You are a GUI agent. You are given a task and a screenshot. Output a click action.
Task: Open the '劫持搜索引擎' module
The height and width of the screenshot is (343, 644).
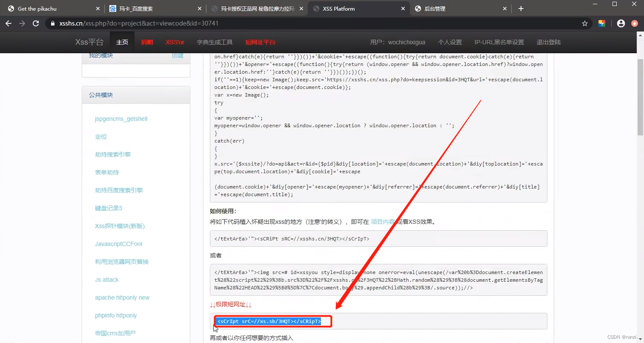[x=113, y=154]
